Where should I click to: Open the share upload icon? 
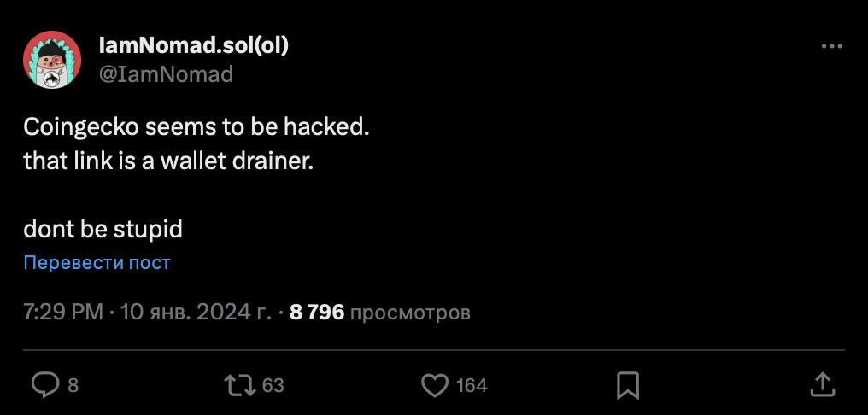[x=822, y=384]
